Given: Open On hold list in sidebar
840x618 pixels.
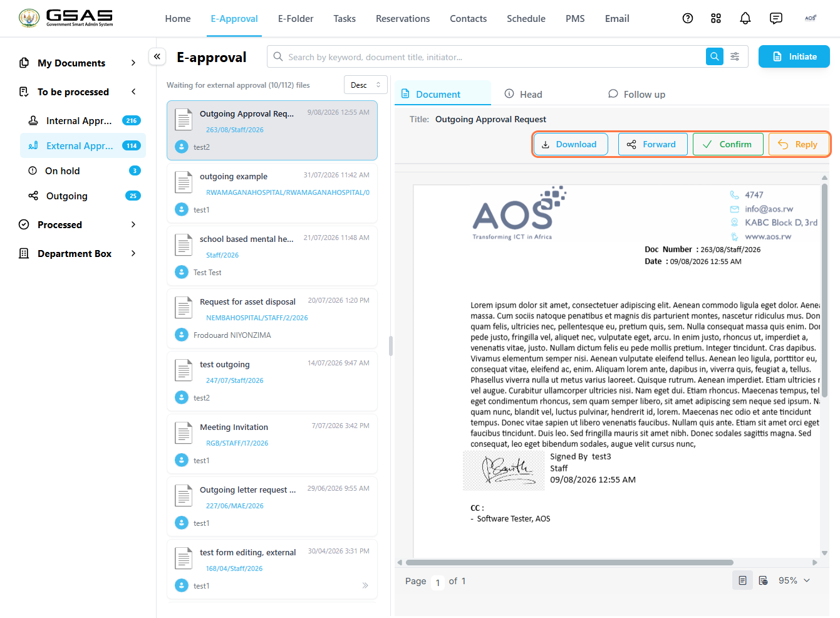Looking at the screenshot, I should [83, 170].
